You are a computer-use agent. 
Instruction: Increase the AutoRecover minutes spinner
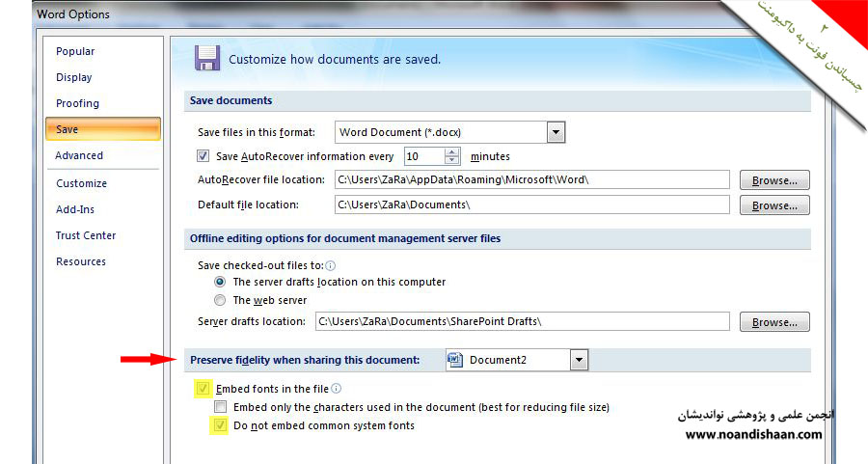point(452,151)
